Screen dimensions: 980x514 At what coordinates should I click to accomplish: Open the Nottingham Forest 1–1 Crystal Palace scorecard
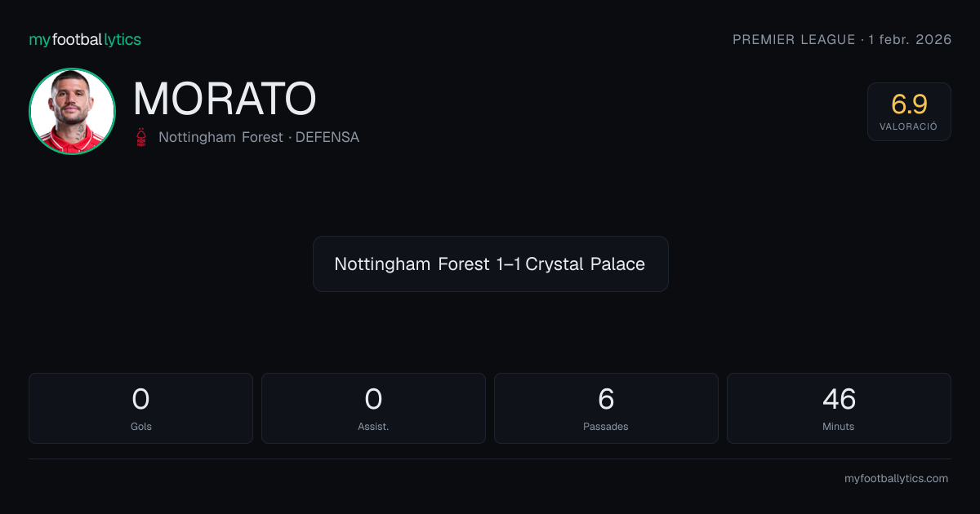[x=490, y=264]
